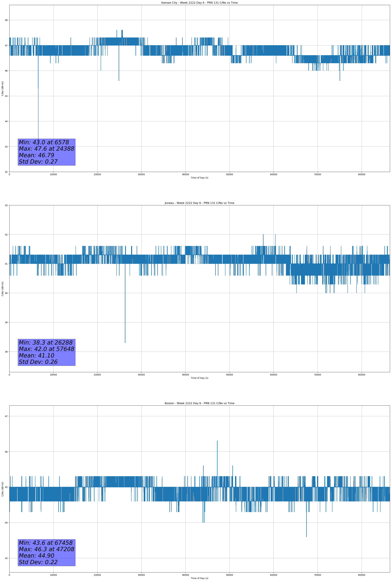Click the Boston statistics box
The image size is (392, 581).
point(46,553)
